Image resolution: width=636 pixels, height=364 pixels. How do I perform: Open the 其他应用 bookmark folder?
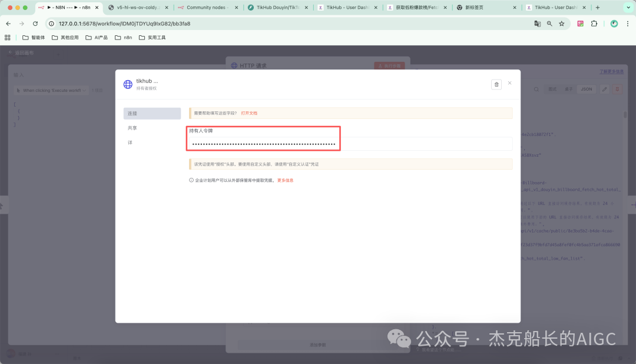click(65, 37)
